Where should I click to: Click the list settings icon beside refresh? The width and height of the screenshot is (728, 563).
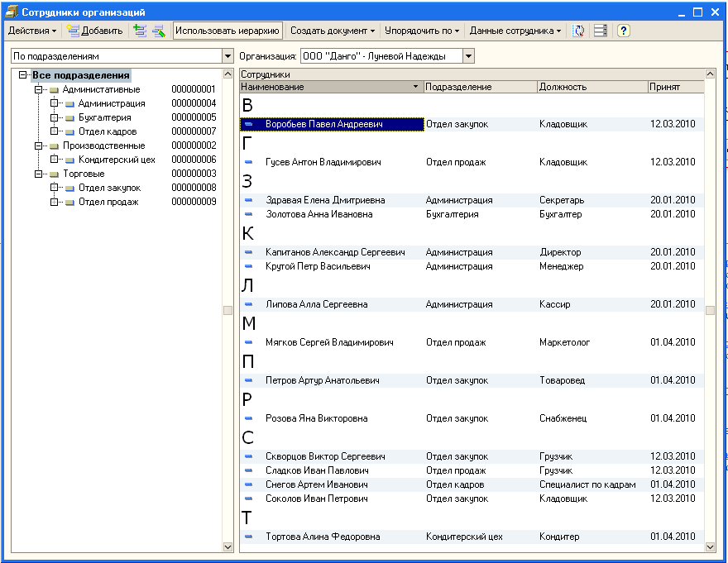pyautogui.click(x=600, y=31)
